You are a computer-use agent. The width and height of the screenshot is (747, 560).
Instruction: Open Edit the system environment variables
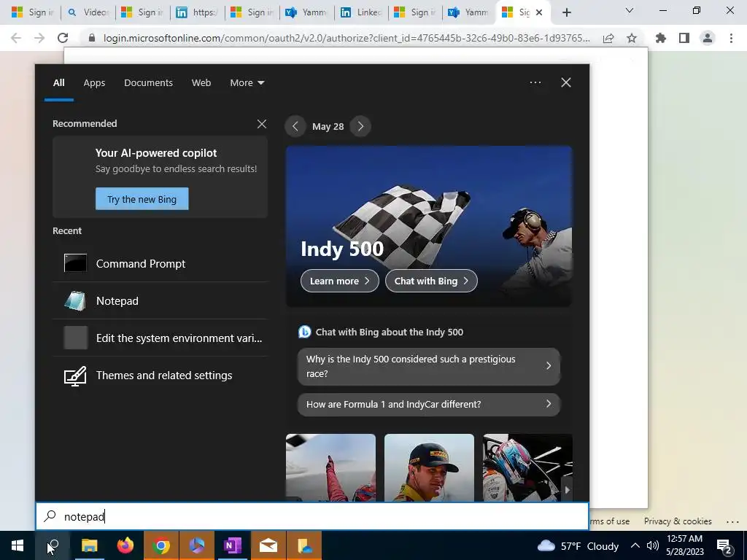(x=160, y=338)
